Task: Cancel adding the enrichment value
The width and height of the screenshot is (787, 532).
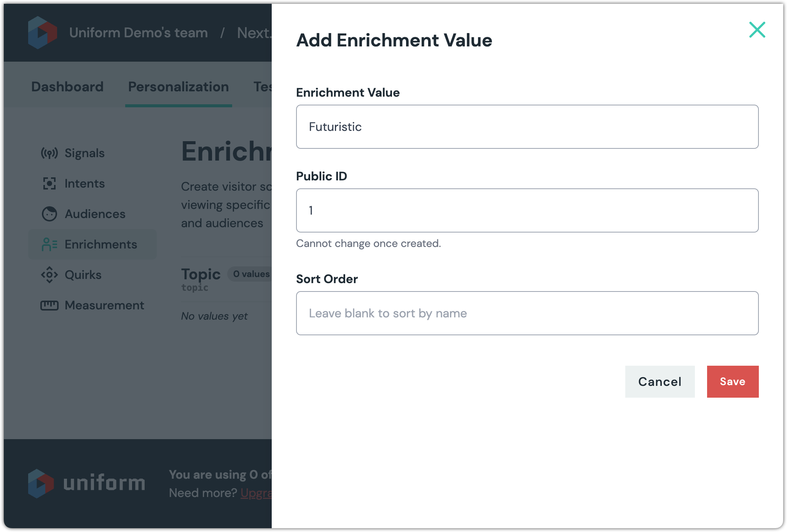Action: pos(660,382)
